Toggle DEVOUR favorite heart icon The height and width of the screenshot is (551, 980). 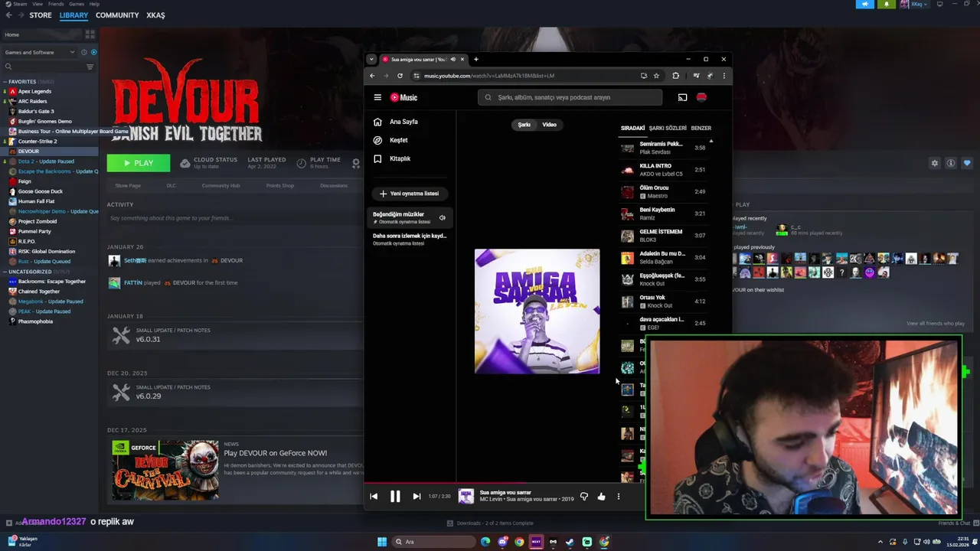(967, 163)
